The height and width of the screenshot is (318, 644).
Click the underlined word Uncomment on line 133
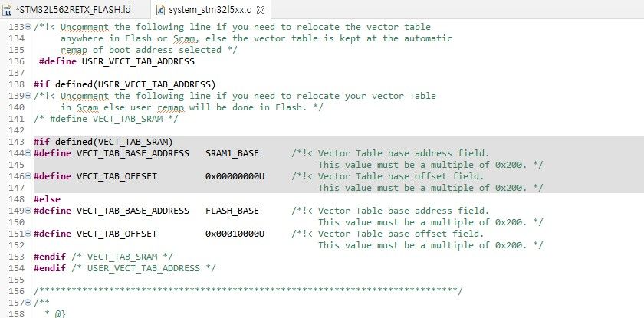click(85, 28)
